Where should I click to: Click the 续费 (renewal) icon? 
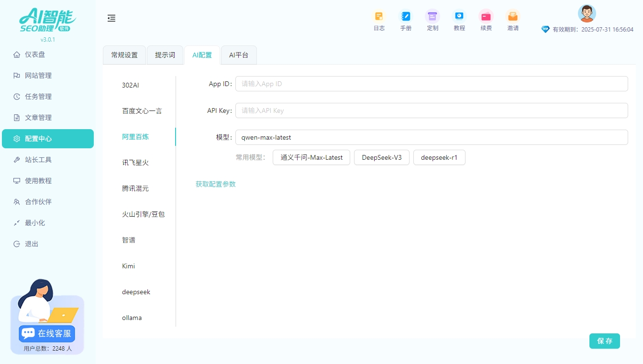[x=486, y=19]
